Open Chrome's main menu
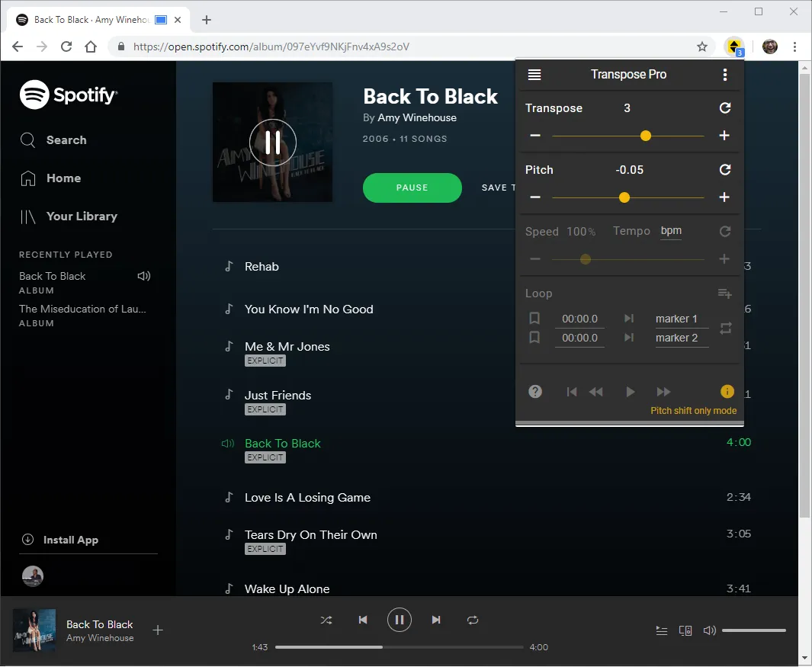812x667 pixels. pyautogui.click(x=795, y=46)
